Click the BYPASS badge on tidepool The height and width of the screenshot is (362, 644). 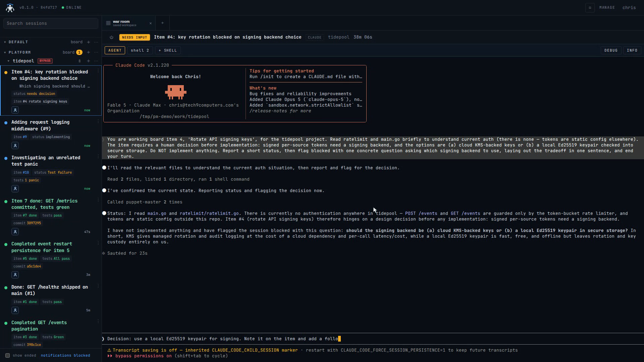tap(45, 61)
